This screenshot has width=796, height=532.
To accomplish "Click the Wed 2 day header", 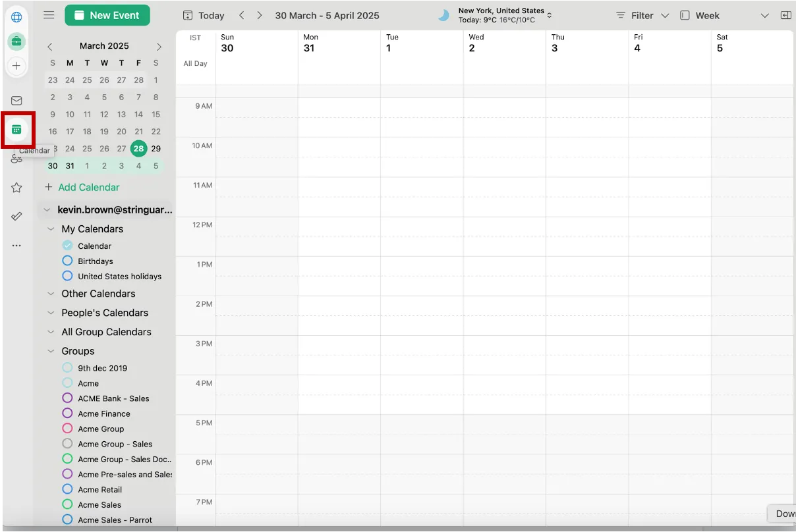I will (x=476, y=43).
